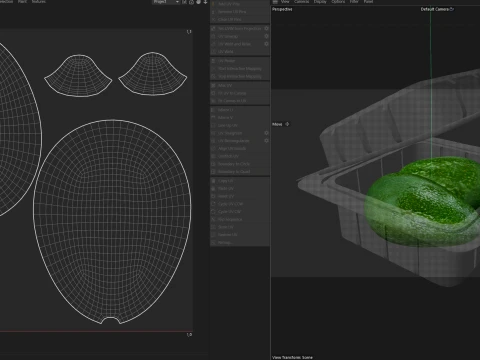Click the UV Peeler icon
Screen dimensions: 480x360
coord(214,61)
